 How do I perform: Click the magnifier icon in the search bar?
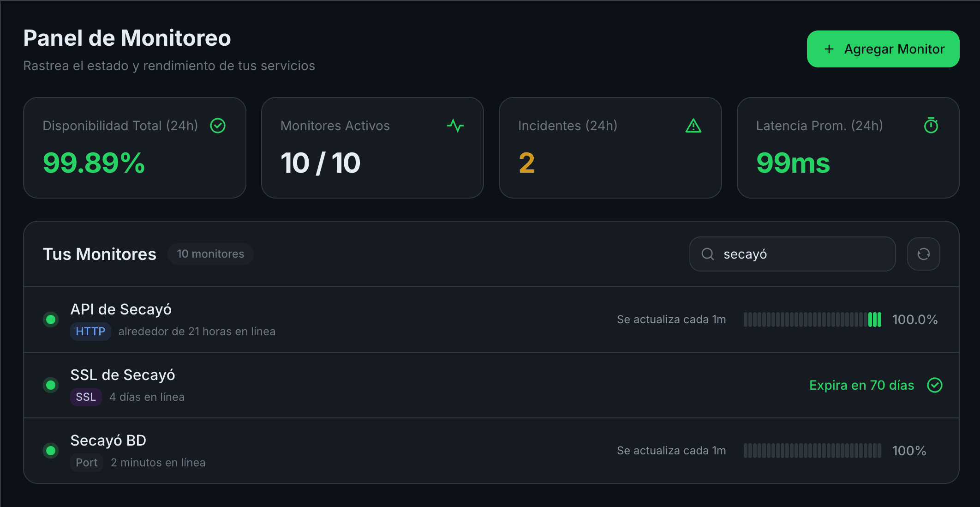click(x=707, y=253)
